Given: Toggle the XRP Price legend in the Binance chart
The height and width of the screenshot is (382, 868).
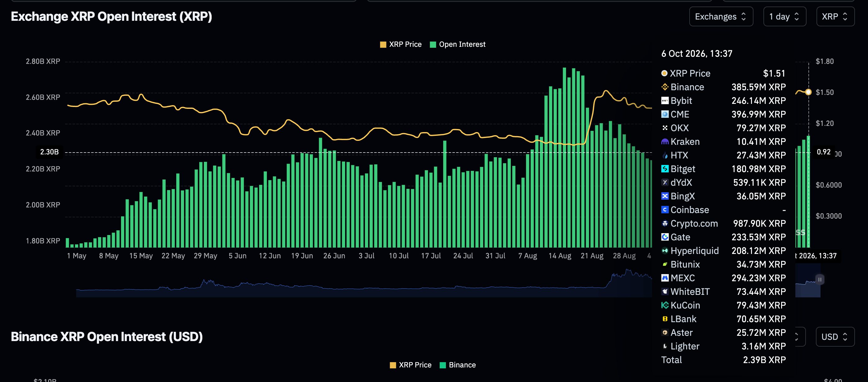Looking at the screenshot, I should (410, 365).
